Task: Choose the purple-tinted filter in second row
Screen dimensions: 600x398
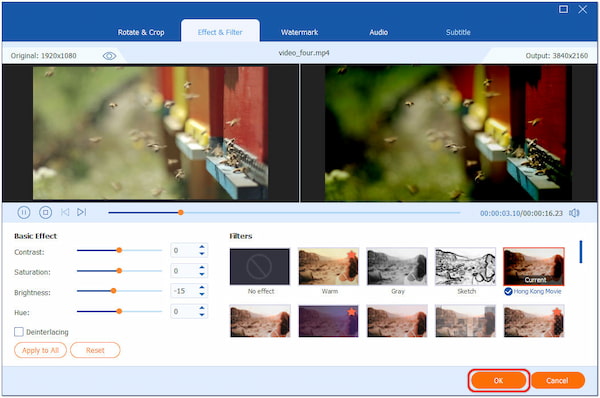Action: (329, 321)
